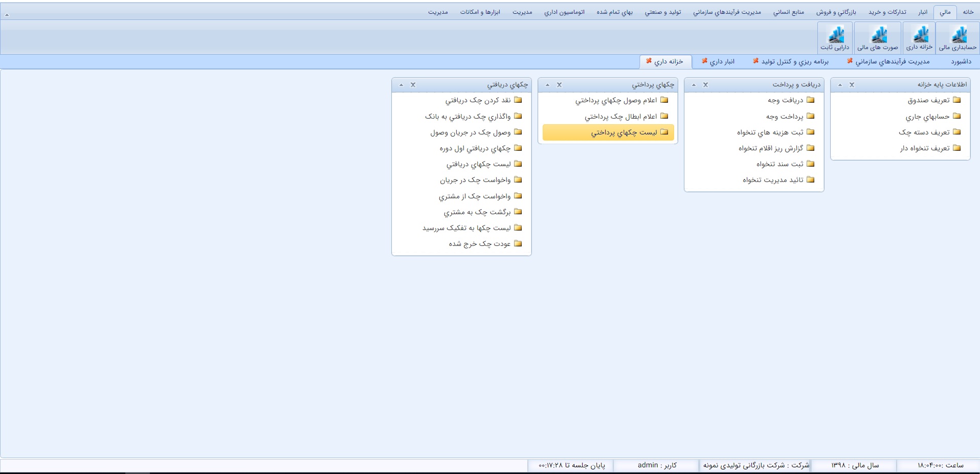Image resolution: width=980 pixels, height=474 pixels.
Task: Click folder icon beside پرداخت وجه
Action: pyautogui.click(x=810, y=116)
